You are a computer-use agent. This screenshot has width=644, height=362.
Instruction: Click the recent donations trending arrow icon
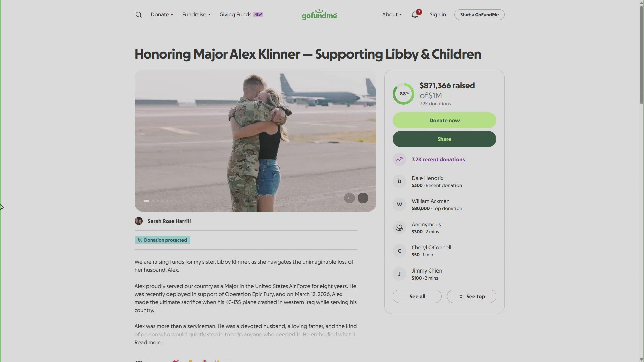399,159
